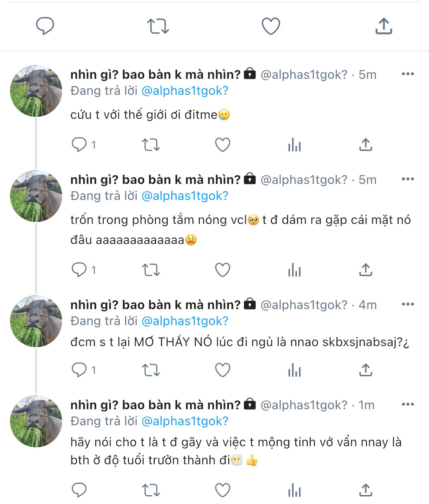Reply to the 'MƠ THẤY NÓ' tweet
Image resolution: width=429 pixels, height=504 pixels.
click(x=79, y=370)
